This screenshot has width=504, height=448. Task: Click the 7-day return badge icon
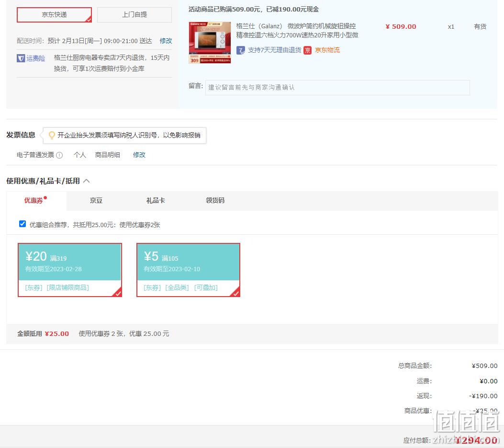[240, 50]
